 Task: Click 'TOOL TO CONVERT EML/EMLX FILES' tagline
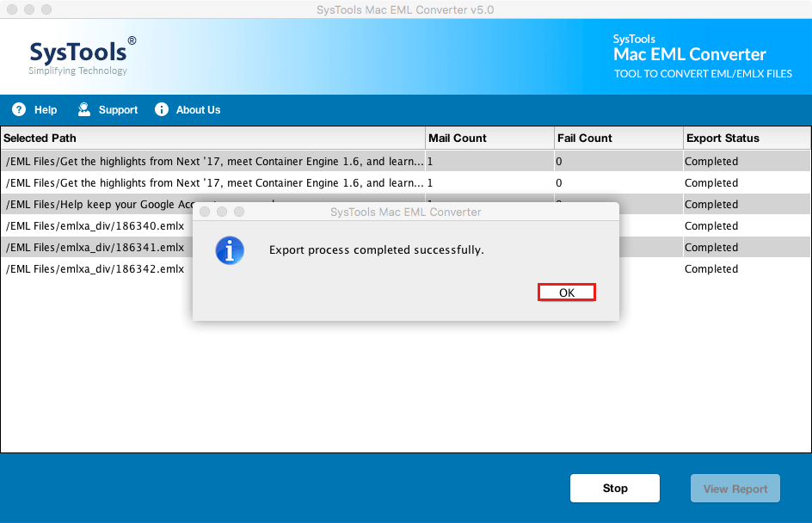[703, 74]
